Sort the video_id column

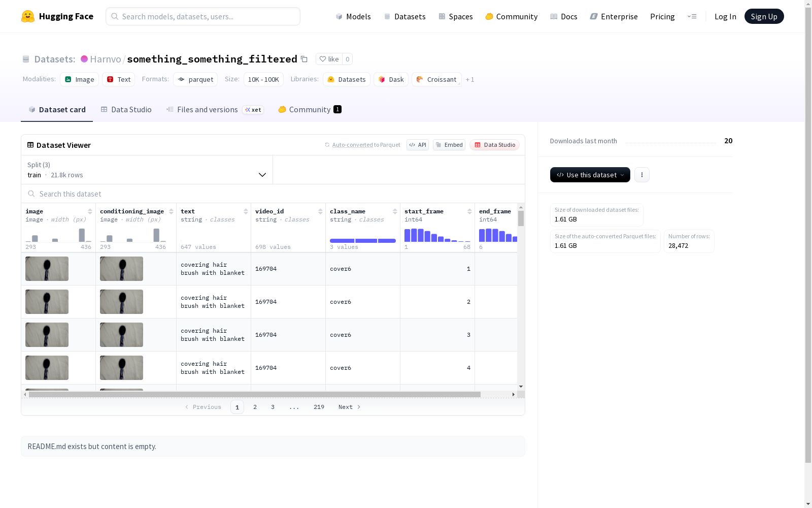pyautogui.click(x=320, y=211)
